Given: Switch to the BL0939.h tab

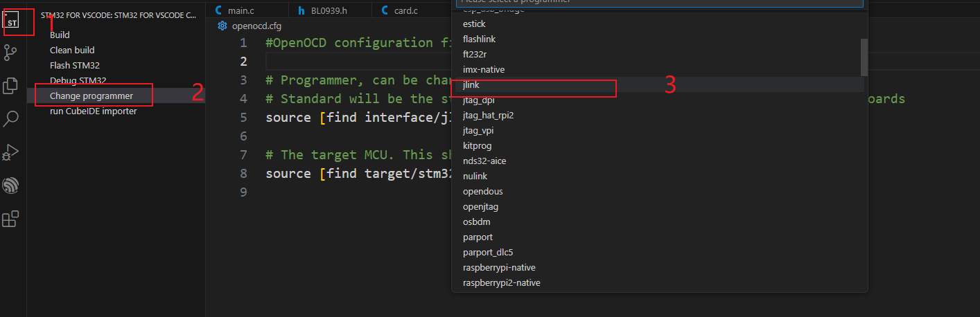Looking at the screenshot, I should [x=330, y=10].
